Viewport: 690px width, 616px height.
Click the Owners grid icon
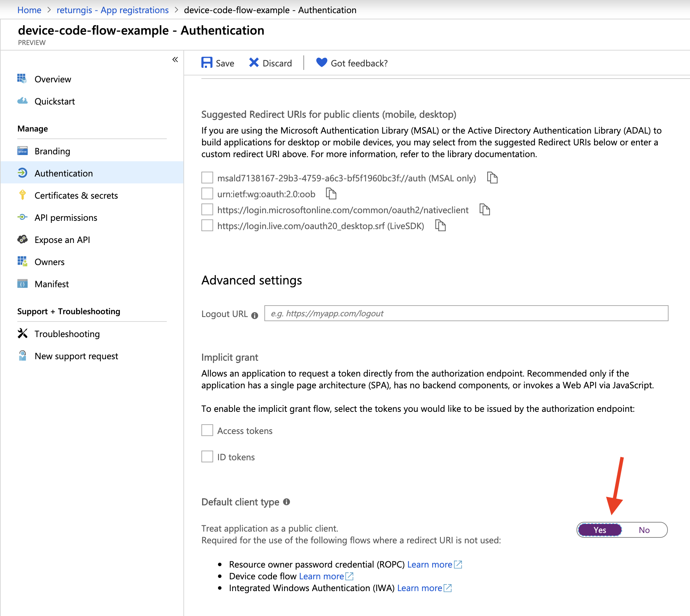tap(22, 262)
